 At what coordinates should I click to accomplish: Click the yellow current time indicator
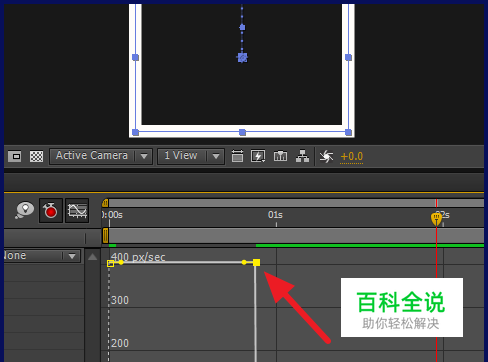[436, 219]
